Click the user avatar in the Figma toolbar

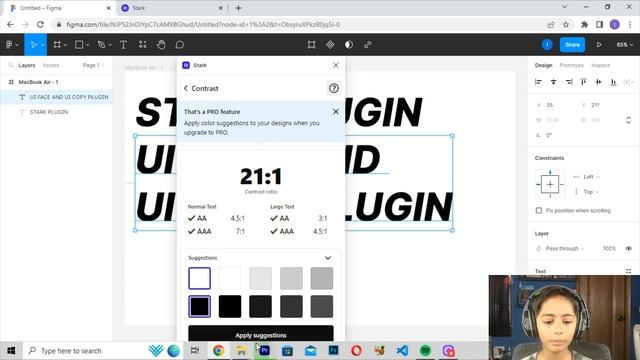(547, 44)
